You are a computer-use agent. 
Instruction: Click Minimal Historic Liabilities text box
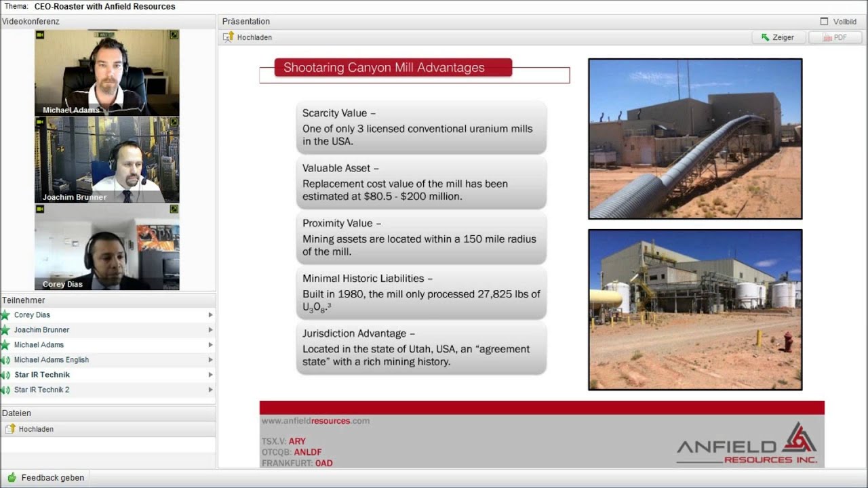click(421, 293)
